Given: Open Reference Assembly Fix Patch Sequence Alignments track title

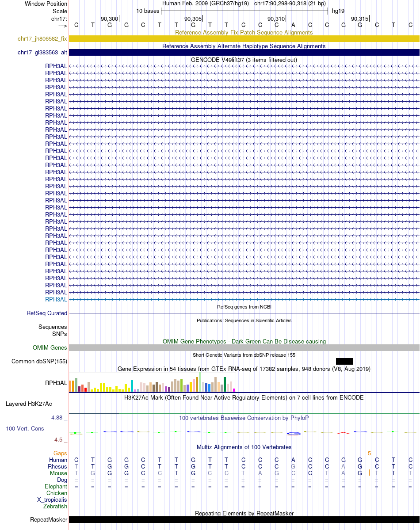Looking at the screenshot, I should (244, 32).
